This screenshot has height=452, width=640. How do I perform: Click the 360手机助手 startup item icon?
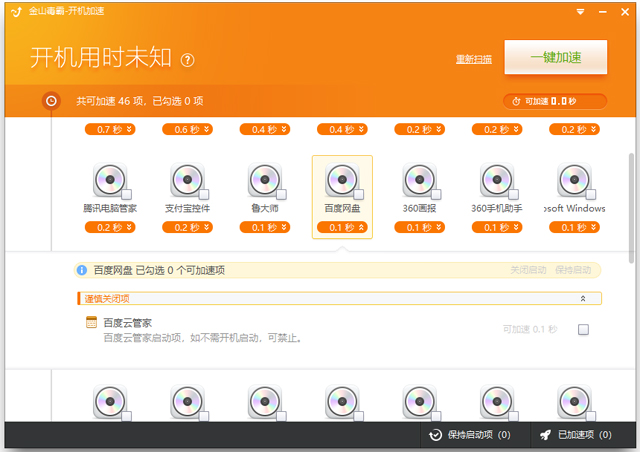(x=497, y=180)
